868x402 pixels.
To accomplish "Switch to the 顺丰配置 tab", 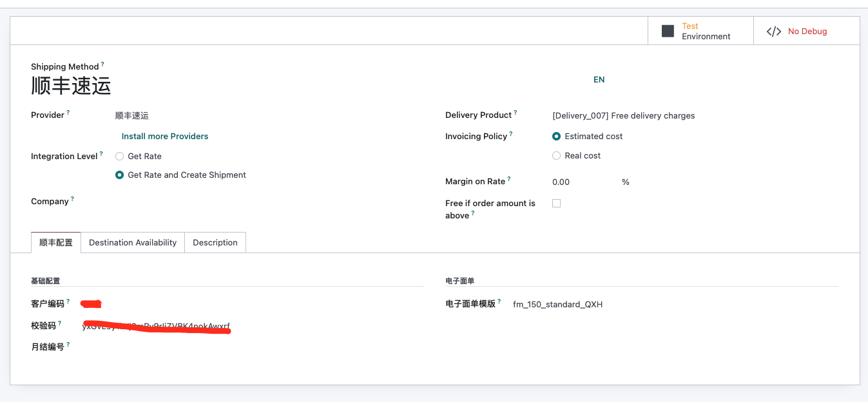I will (x=56, y=242).
